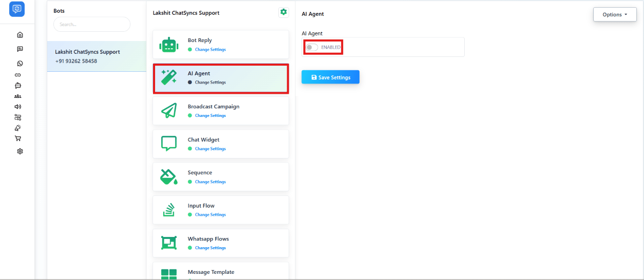Open Change Settings under Sequence
This screenshot has height=280, width=644.
tap(210, 182)
